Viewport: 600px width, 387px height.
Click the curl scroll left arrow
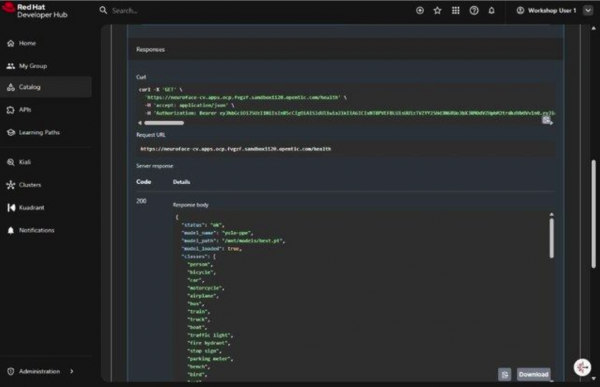click(140, 123)
